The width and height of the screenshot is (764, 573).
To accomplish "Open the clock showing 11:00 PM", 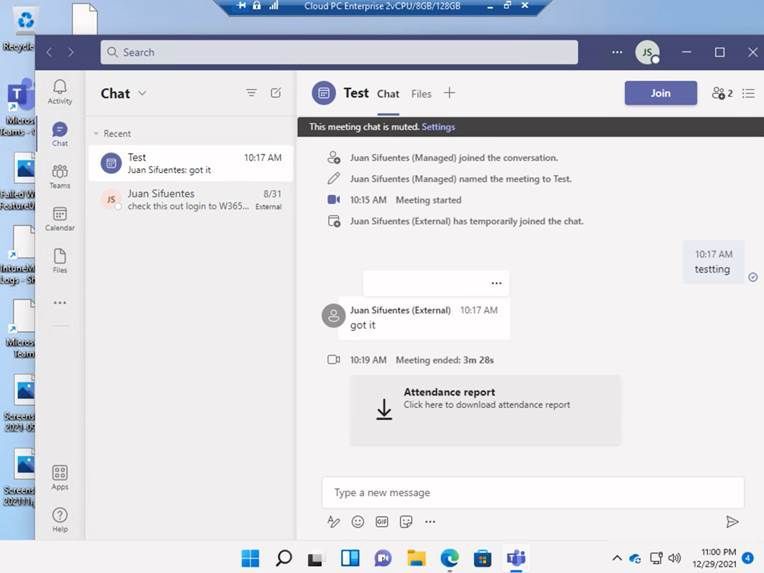I will click(714, 558).
